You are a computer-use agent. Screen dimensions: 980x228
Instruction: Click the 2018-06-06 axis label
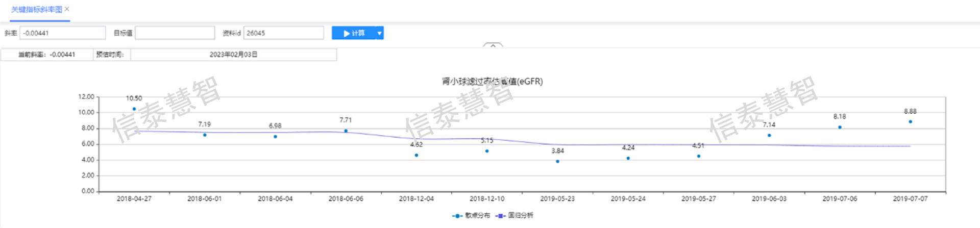pos(346,199)
